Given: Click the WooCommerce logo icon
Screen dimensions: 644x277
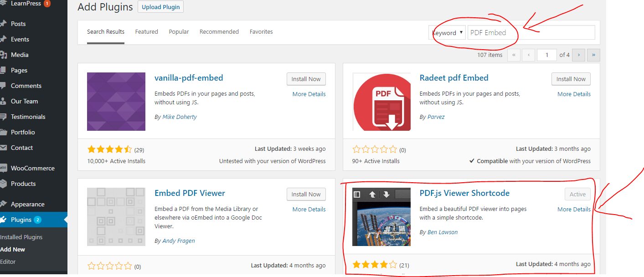Looking at the screenshot, I should 3,168.
